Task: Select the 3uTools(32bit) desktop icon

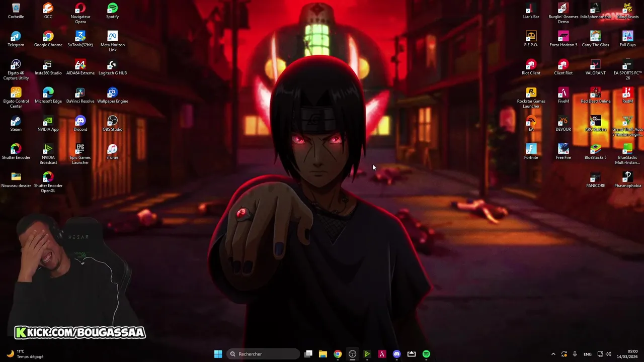Action: pyautogui.click(x=80, y=39)
